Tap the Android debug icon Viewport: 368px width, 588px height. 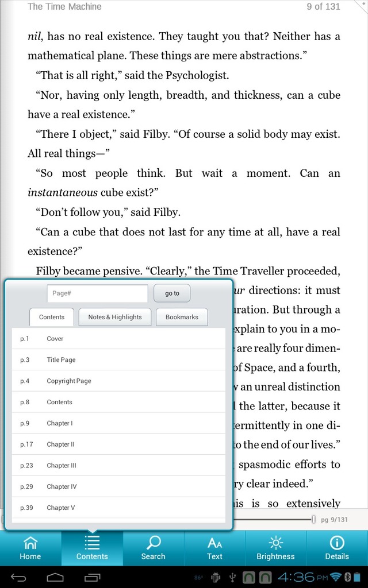(x=216, y=578)
